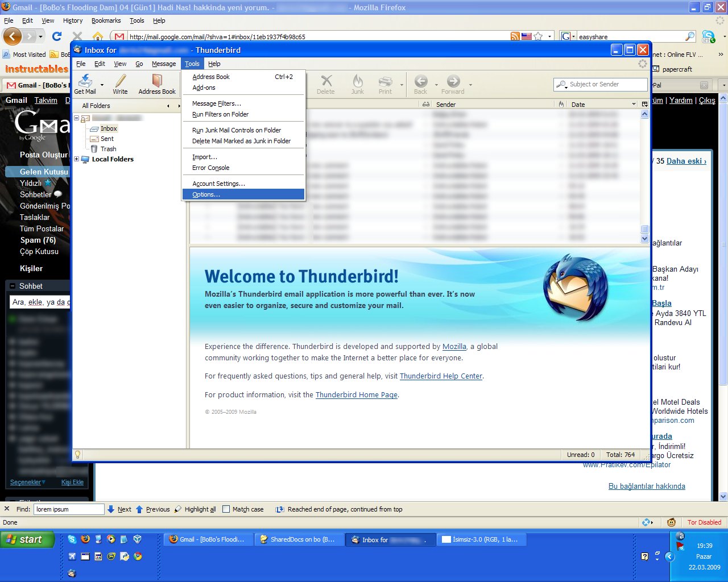
Task: Click the Firefox home icon
Action: (98, 36)
